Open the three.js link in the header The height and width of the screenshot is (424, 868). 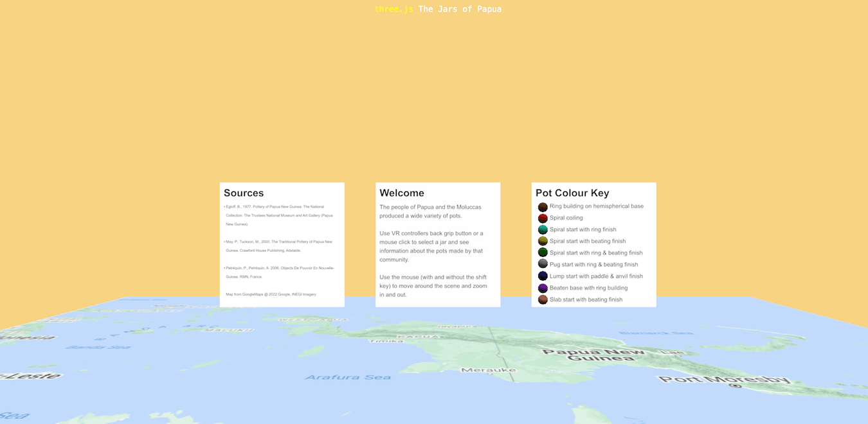click(x=393, y=9)
